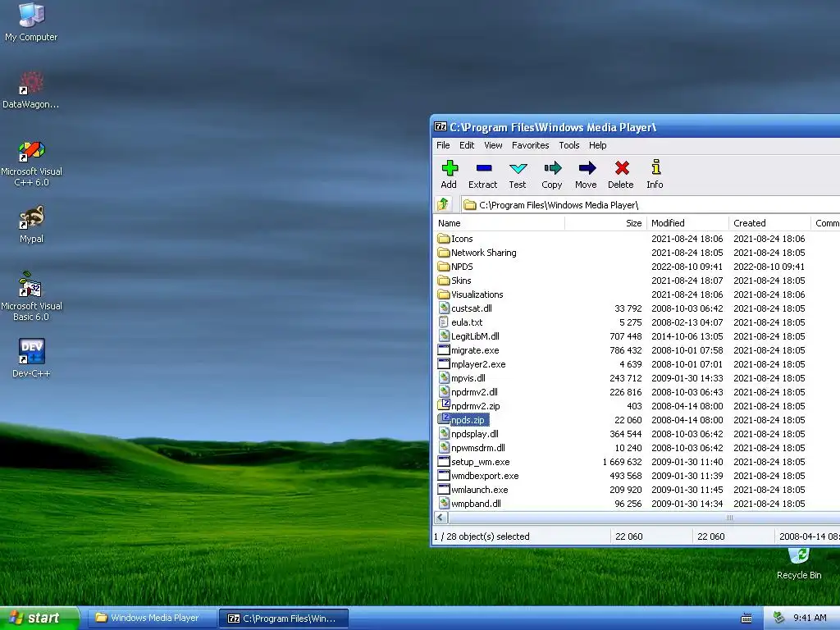The image size is (840, 630).
Task: Open the Windows Start menu
Action: (x=39, y=619)
